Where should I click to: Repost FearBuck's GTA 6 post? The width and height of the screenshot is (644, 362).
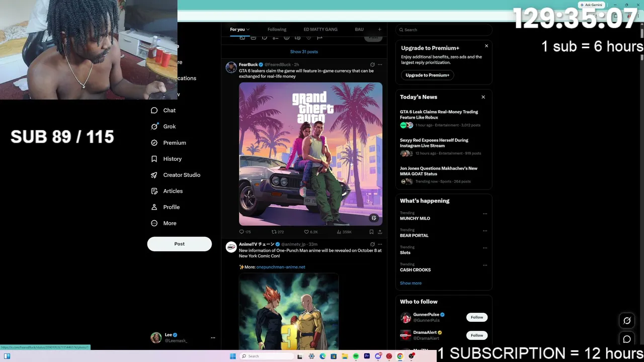278,232
